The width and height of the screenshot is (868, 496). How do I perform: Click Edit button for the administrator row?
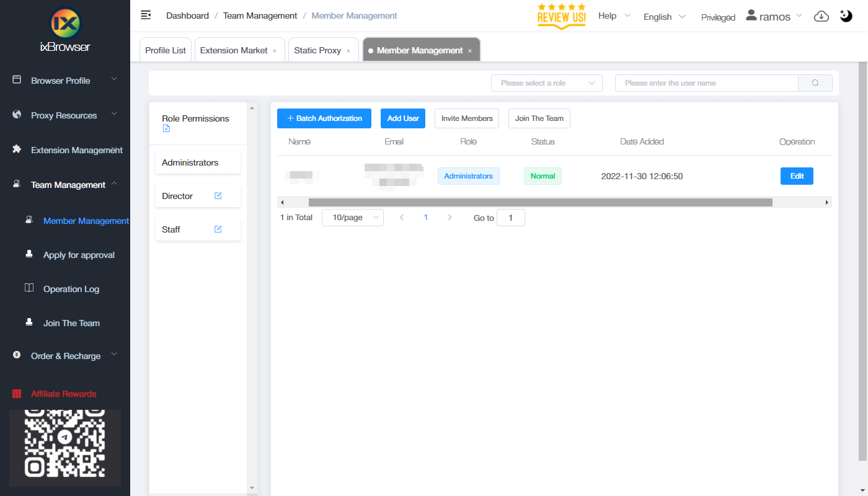(x=796, y=176)
